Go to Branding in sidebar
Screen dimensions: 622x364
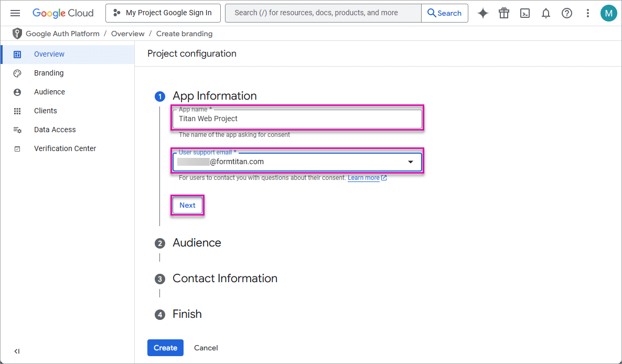coord(49,73)
